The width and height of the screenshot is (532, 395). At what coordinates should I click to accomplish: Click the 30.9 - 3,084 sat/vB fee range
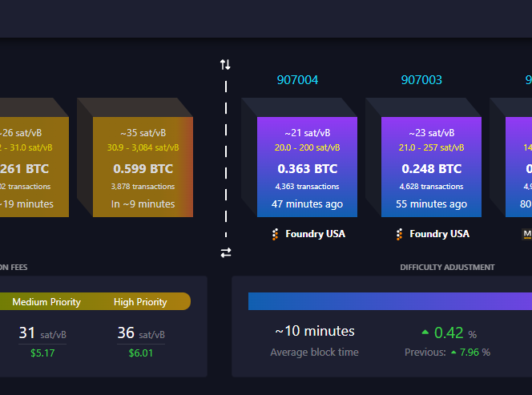click(143, 147)
